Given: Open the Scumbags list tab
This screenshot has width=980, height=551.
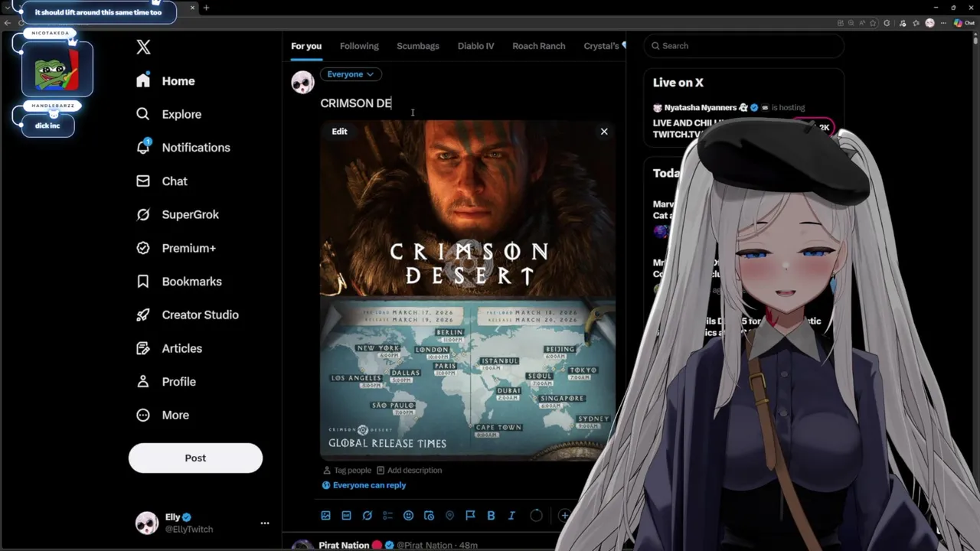Looking at the screenshot, I should (x=418, y=46).
